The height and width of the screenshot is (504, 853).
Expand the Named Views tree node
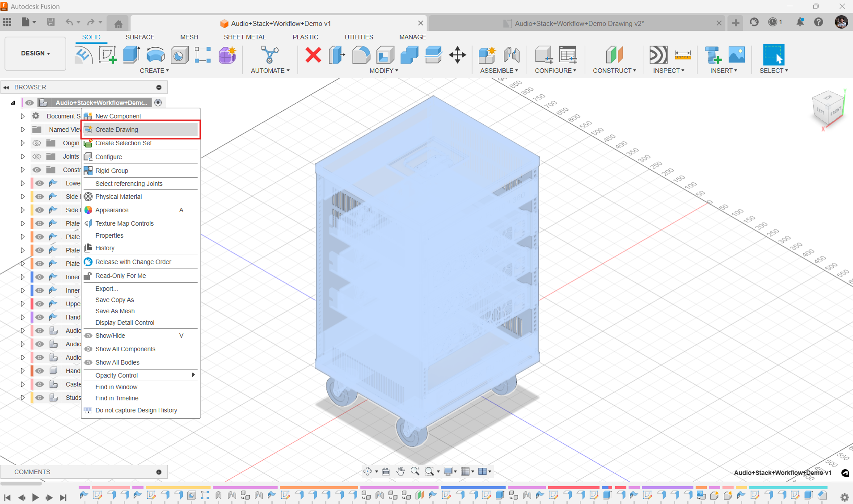click(x=22, y=130)
